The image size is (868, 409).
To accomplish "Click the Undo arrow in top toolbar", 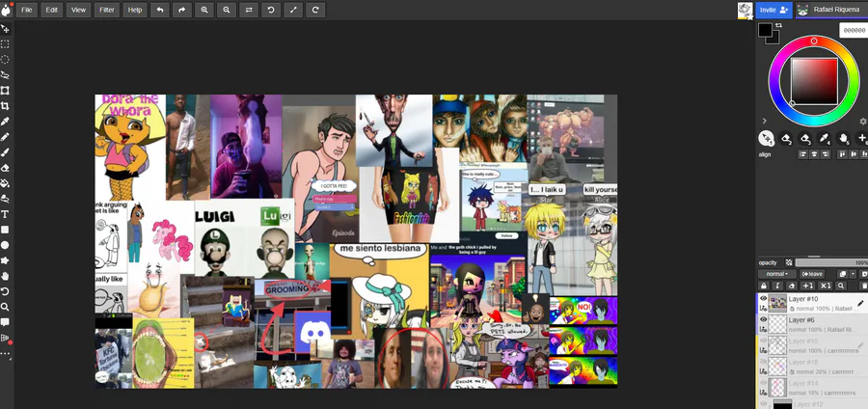I will coord(160,10).
